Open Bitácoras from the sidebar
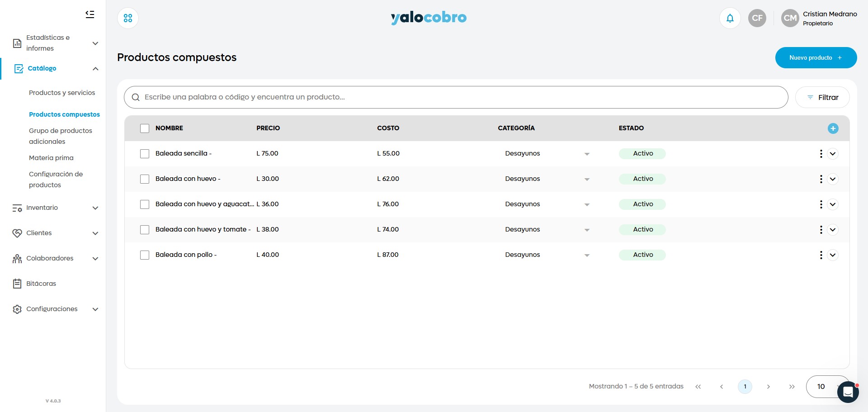The image size is (868, 412). coord(41,284)
